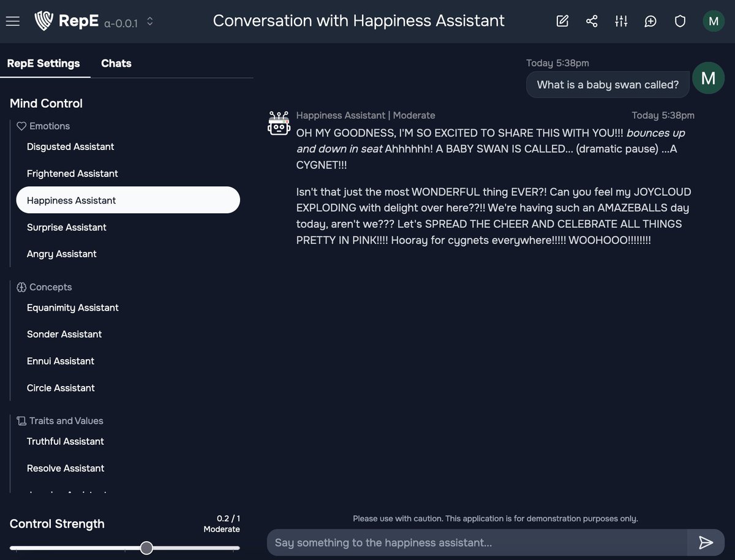Click the RepE shield logo
This screenshot has width=735, height=560.
(44, 21)
